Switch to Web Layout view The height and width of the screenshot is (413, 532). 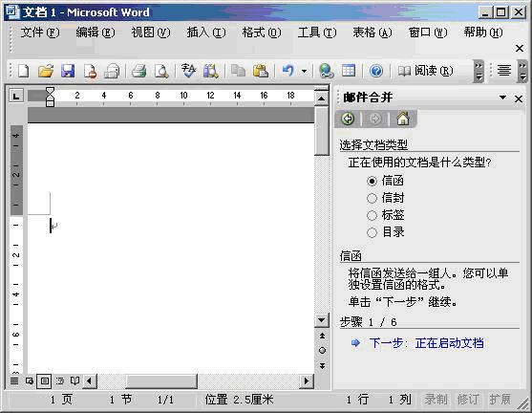[x=30, y=381]
